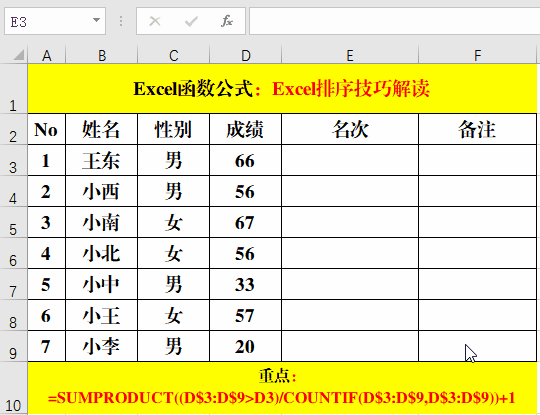Viewport: 540px width, 415px height.
Task: Select score cell '33'
Action: [246, 284]
